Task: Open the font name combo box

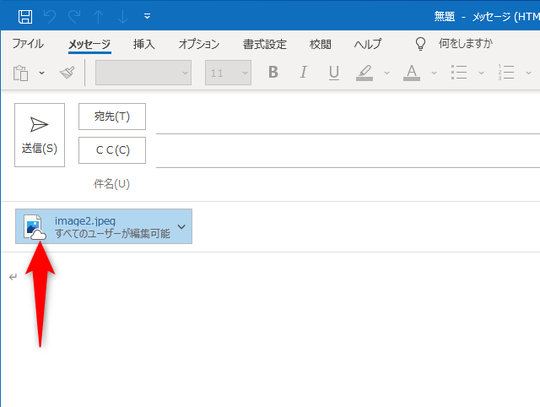Action: (x=143, y=73)
